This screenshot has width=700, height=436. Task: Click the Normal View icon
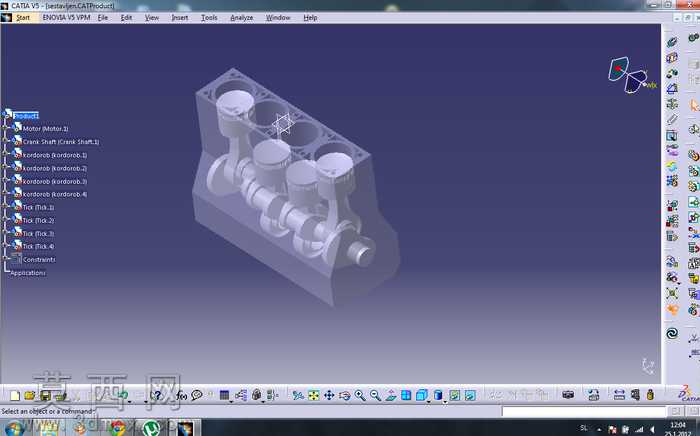(x=391, y=395)
